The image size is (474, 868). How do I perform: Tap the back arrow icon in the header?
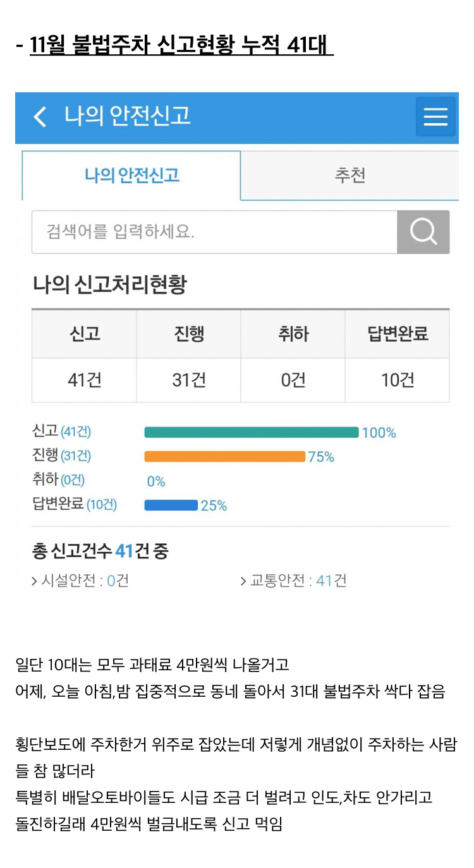click(x=40, y=117)
